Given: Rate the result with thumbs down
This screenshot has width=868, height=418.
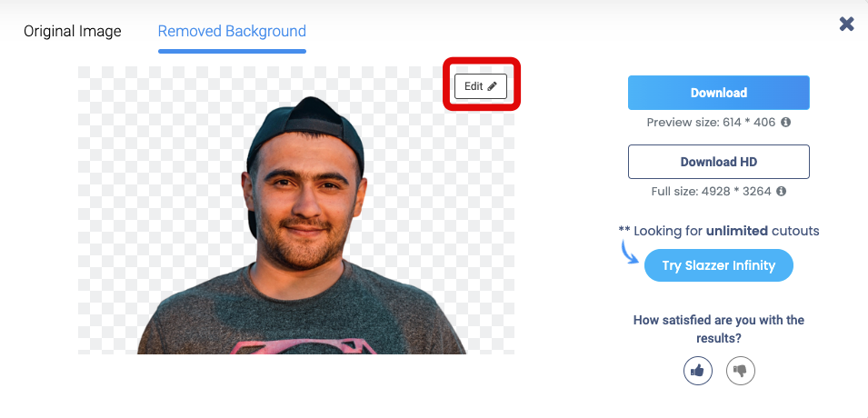Looking at the screenshot, I should coord(740,371).
